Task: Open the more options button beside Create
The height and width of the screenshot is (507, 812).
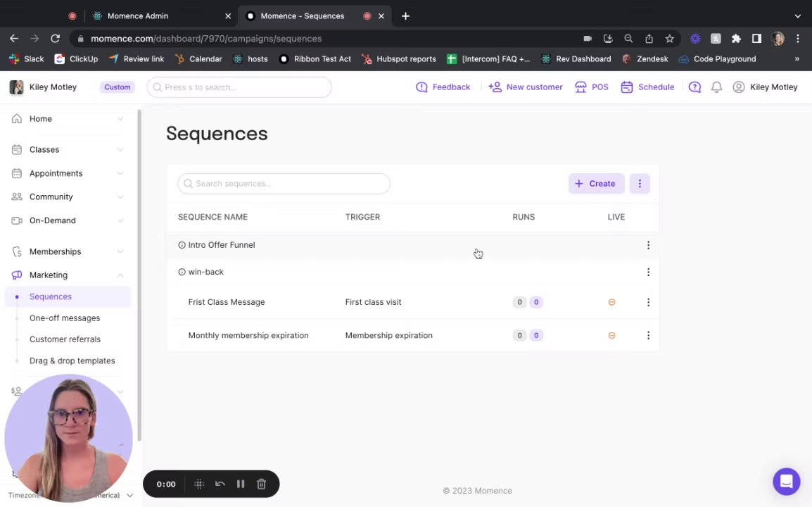Action: pyautogui.click(x=640, y=184)
